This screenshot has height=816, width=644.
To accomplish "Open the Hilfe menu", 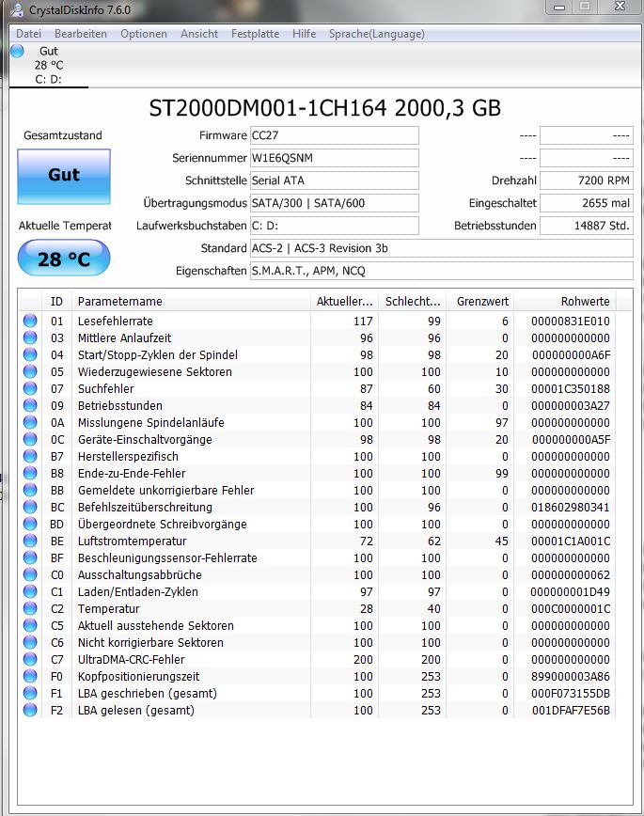I will pos(304,34).
